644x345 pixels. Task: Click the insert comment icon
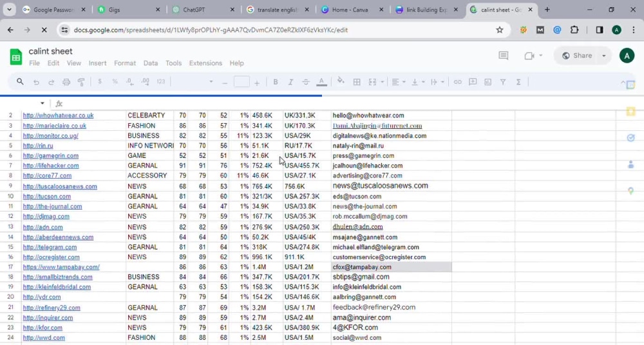[473, 82]
